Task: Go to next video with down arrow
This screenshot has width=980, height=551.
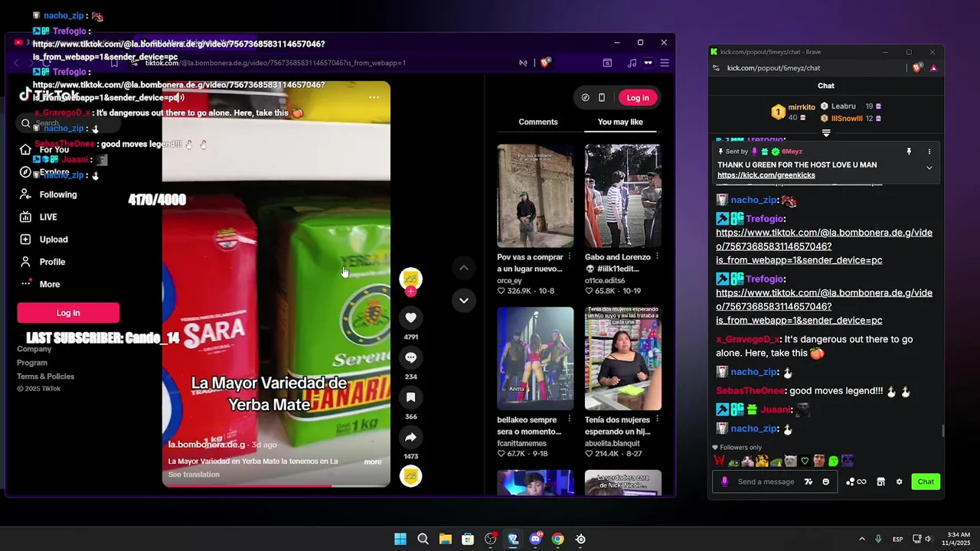Action: 463,300
